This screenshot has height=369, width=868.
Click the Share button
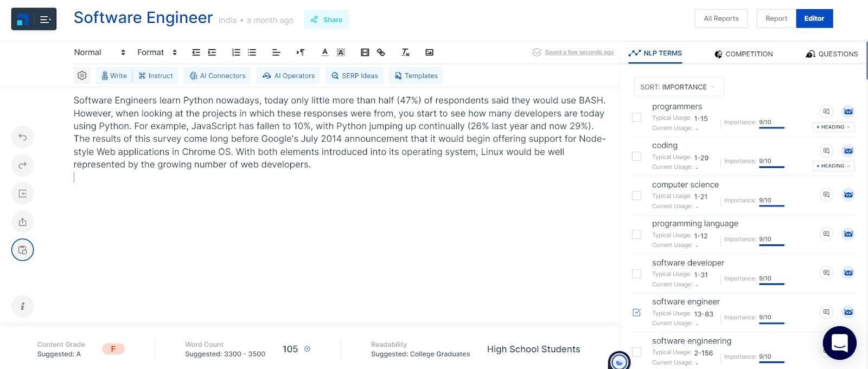coord(327,20)
